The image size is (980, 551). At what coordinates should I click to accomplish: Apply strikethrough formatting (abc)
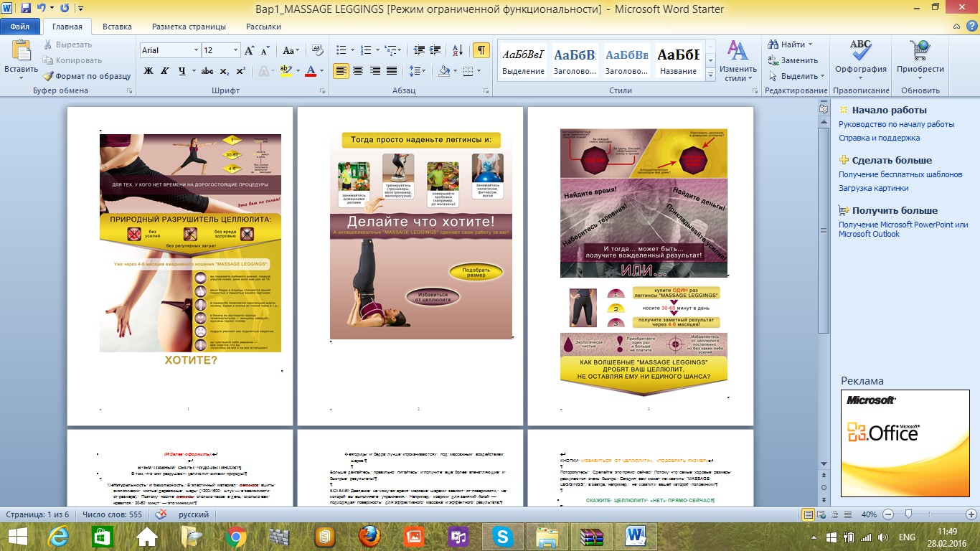tap(207, 71)
